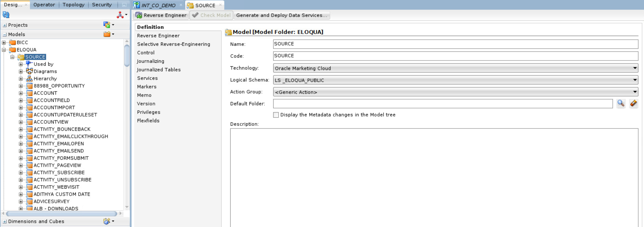Click the Reverse Engineer toolbar button

click(x=161, y=15)
